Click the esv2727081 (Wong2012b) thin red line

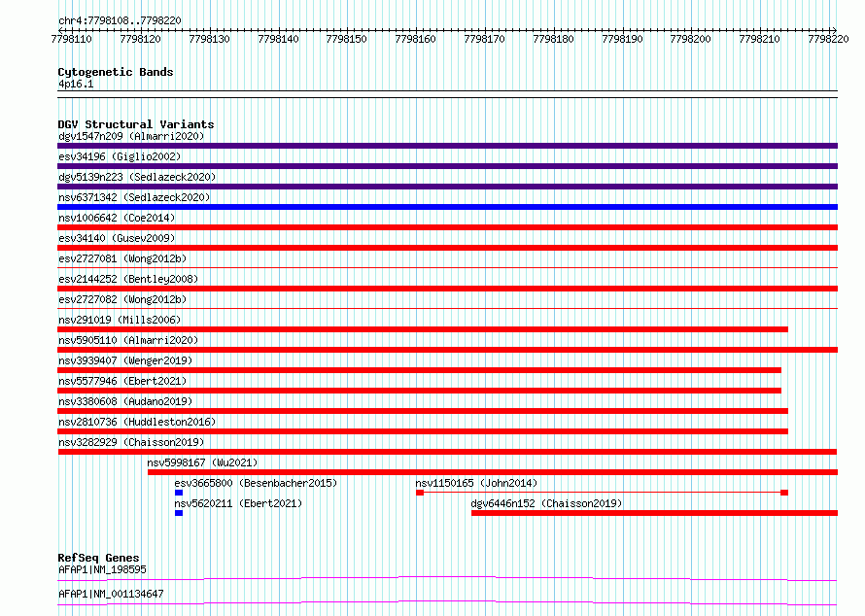[447, 268]
